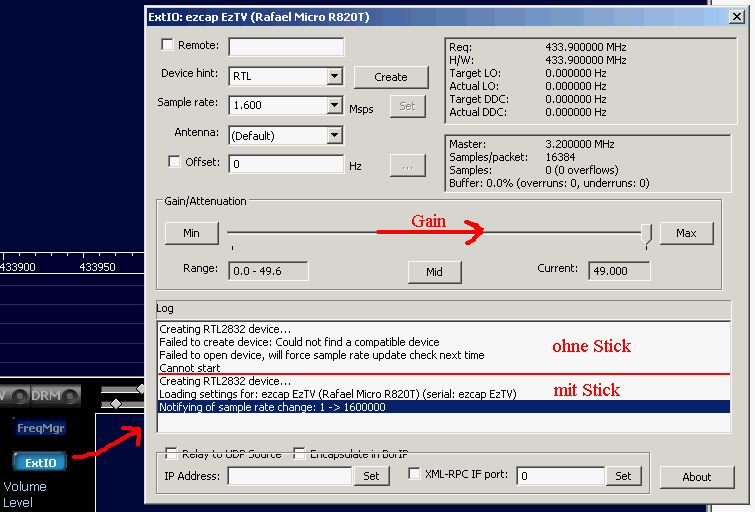The image size is (755, 512).
Task: Click the Set button next to IP Address
Action: pyautogui.click(x=371, y=476)
